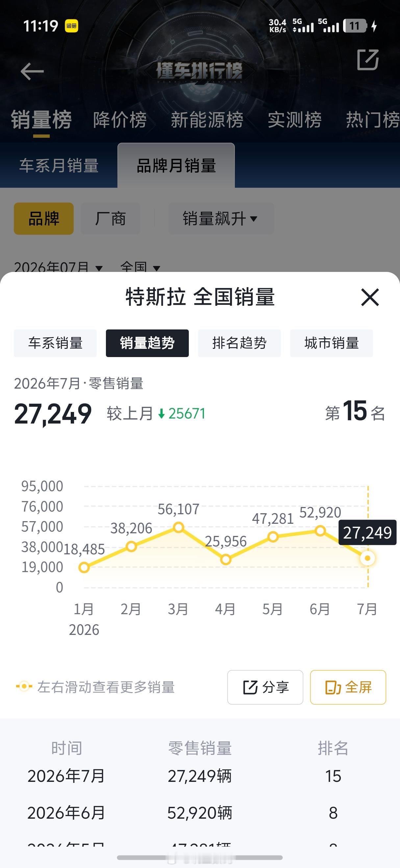This screenshot has width=400, height=868.
Task: Tap the bottom home gesture bar
Action: click(200, 857)
